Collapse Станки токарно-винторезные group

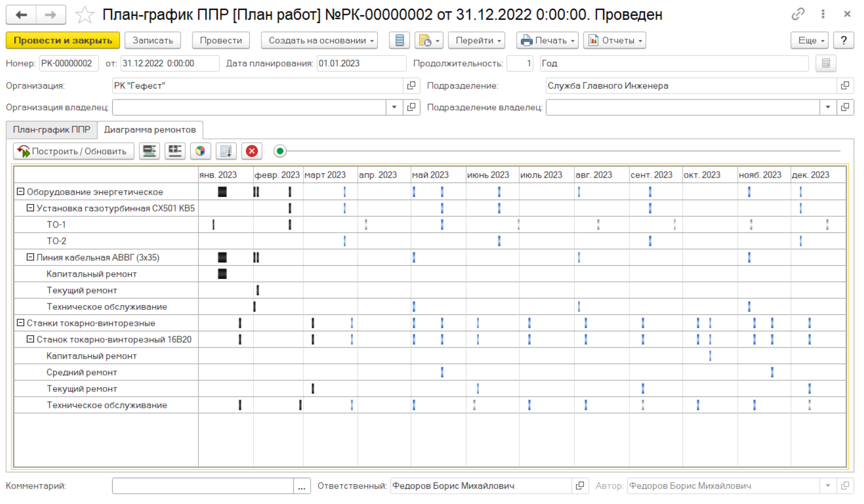(20, 323)
